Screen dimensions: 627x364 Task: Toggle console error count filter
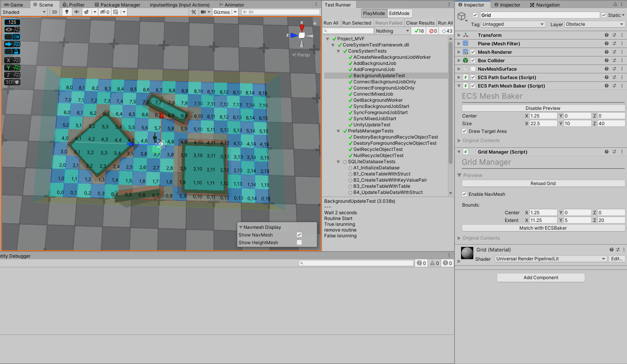point(447,263)
